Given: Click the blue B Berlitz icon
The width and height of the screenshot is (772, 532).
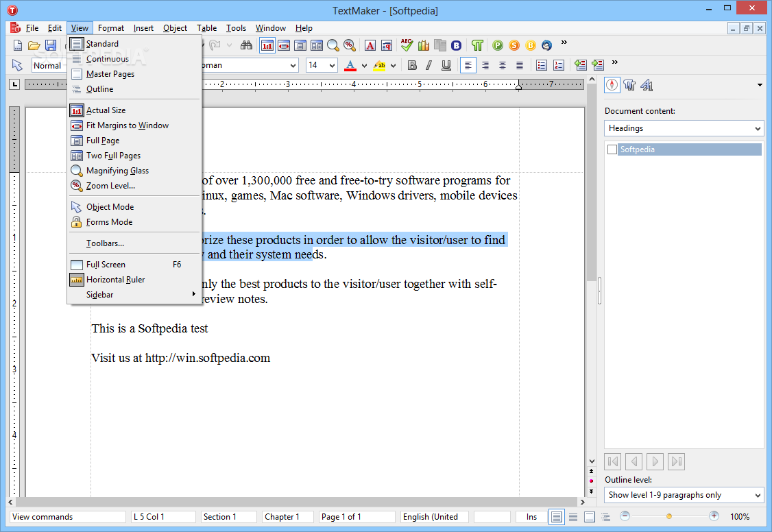Looking at the screenshot, I should tap(457, 46).
